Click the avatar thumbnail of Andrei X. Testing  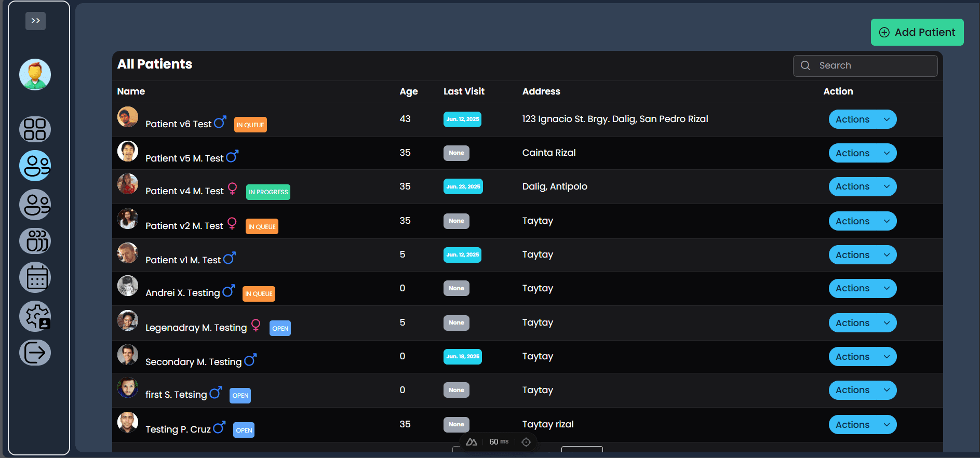pos(128,286)
